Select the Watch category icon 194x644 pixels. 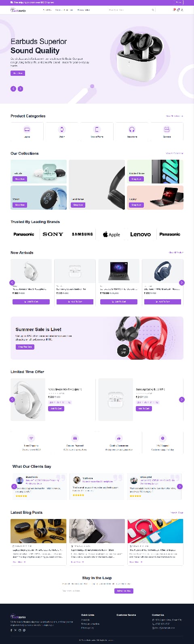coord(62,129)
